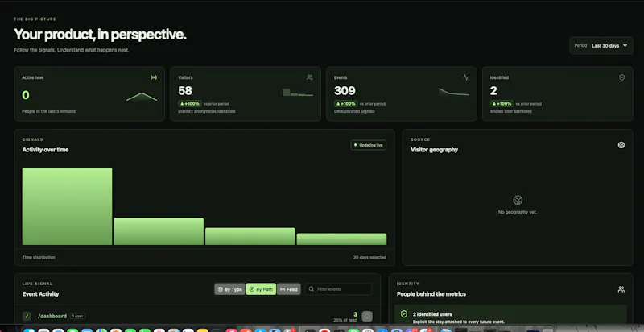Click the /dashboard path row label
644x332 pixels.
pos(52,317)
